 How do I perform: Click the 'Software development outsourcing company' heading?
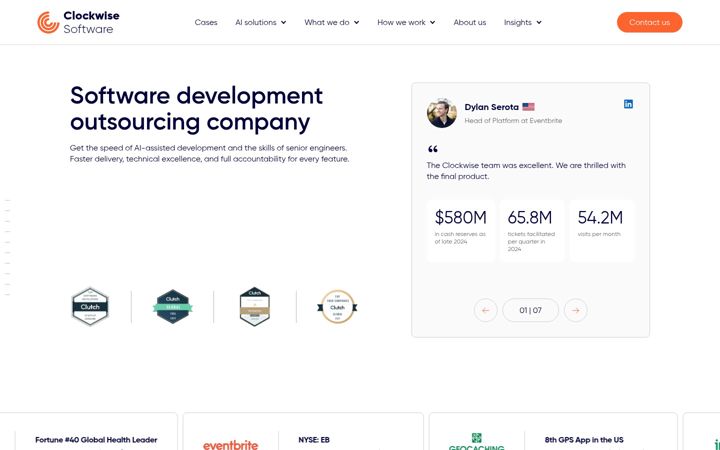(197, 109)
